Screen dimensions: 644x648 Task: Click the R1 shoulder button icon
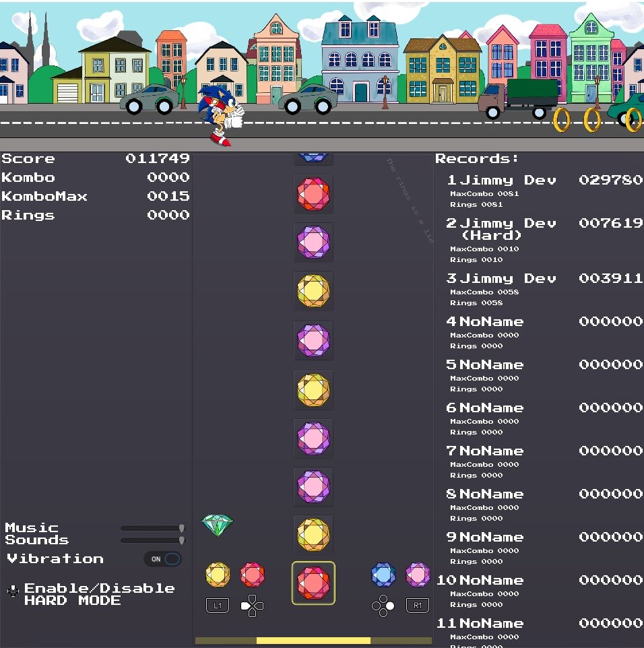tap(418, 606)
